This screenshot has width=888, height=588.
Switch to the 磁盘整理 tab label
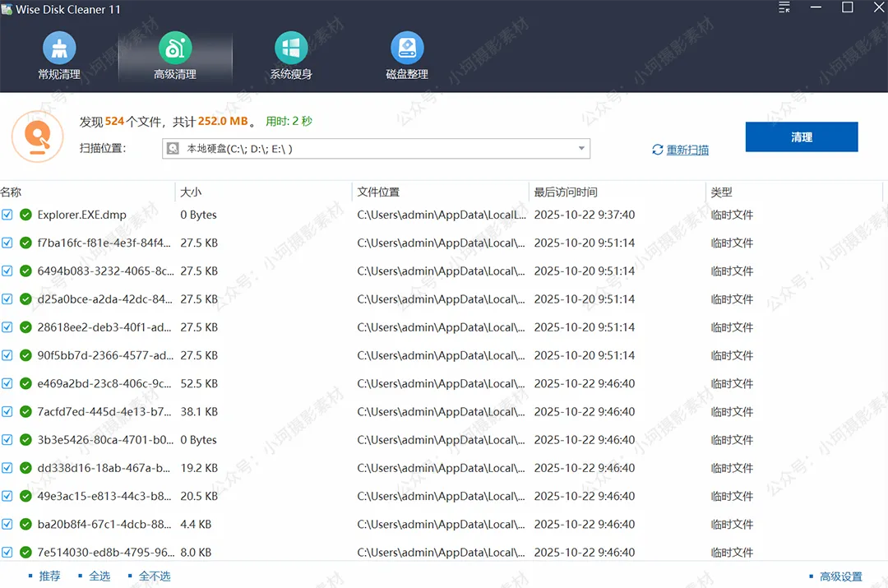pos(407,74)
